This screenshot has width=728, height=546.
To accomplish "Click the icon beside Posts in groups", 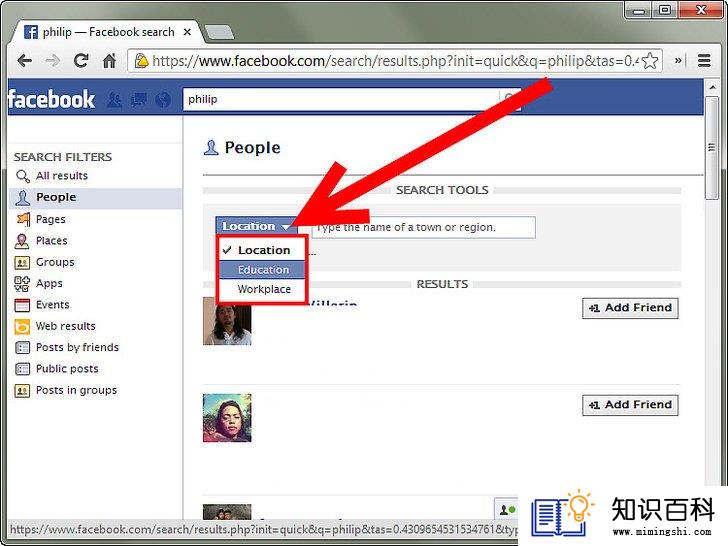I will [x=22, y=390].
